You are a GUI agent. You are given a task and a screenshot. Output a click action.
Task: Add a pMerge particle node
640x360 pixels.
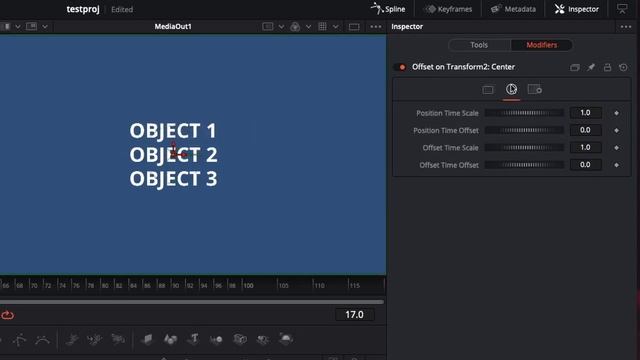95,340
